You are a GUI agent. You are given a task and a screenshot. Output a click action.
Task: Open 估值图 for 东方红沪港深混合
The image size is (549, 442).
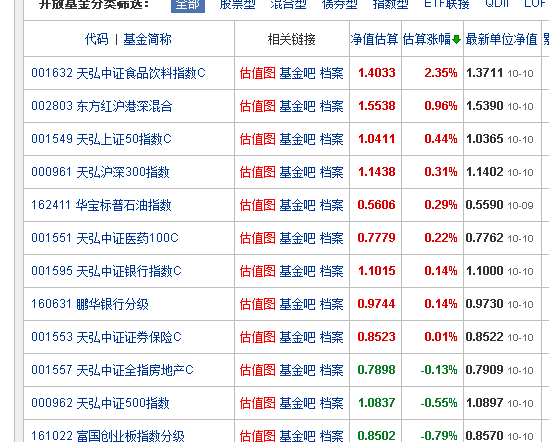[258, 106]
